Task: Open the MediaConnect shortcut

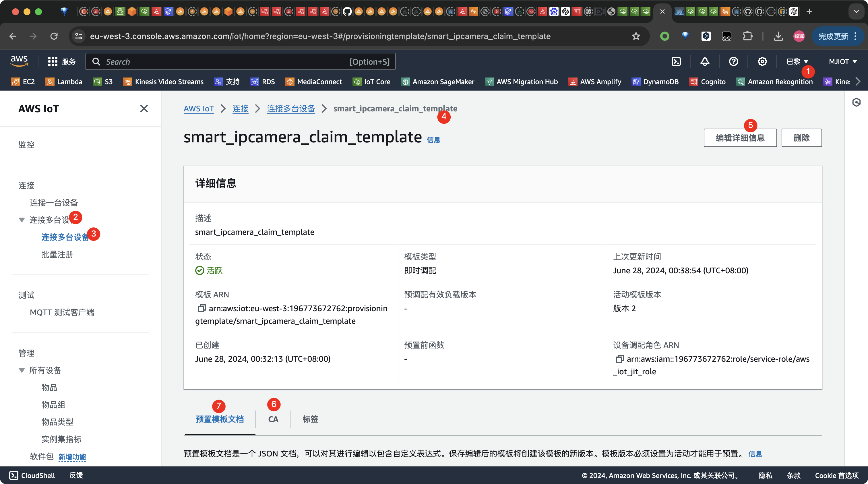Action: click(x=314, y=82)
